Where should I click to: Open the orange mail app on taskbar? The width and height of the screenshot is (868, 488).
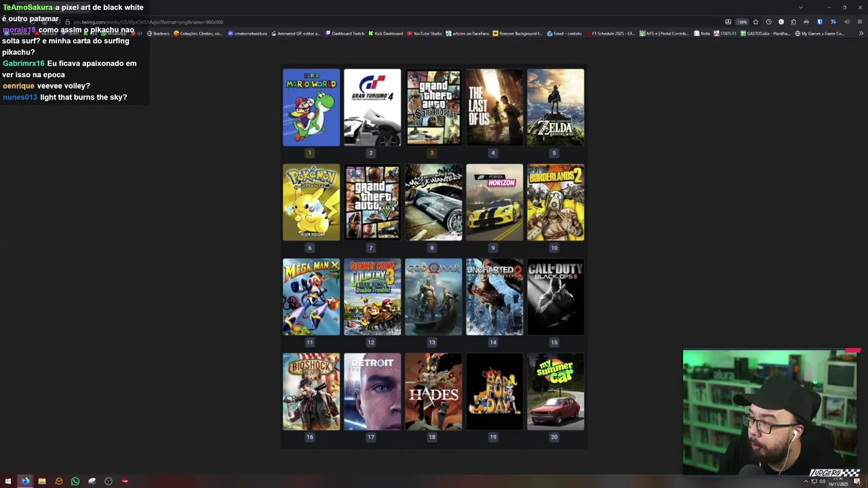point(59,481)
